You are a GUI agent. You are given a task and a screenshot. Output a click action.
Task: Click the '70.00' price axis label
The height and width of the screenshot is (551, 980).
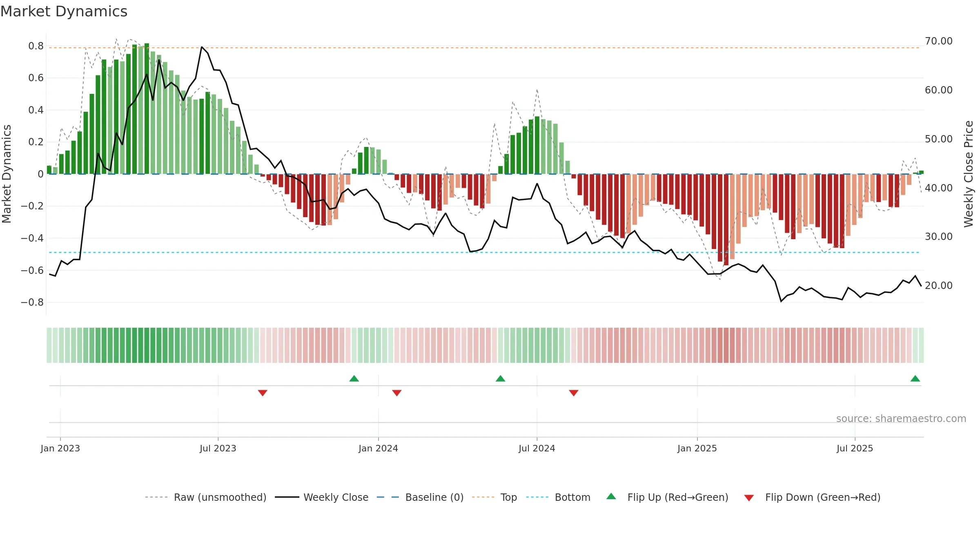tap(939, 41)
